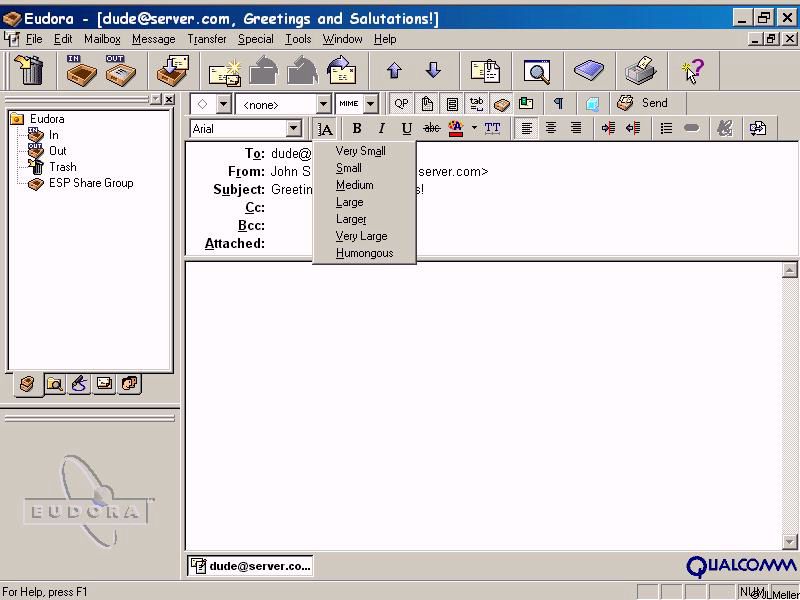Open the mailbox panel's small dropdown arrow
The height and width of the screenshot is (600, 800).
coord(156,99)
